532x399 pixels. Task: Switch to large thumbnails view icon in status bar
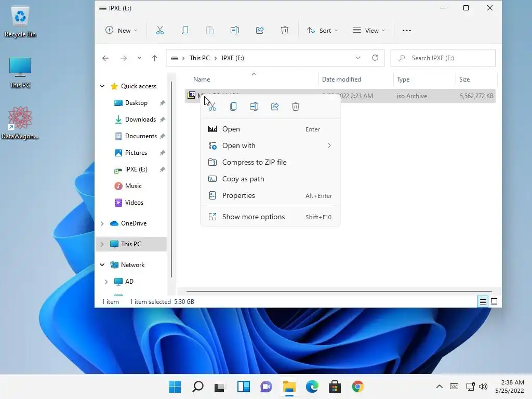pyautogui.click(x=494, y=302)
